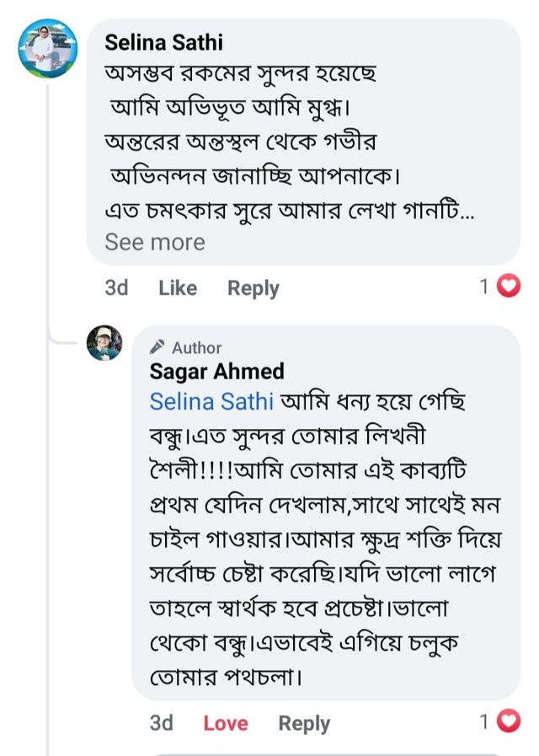The height and width of the screenshot is (756, 539).
Task: Click the Author label text
Action: coord(196,348)
